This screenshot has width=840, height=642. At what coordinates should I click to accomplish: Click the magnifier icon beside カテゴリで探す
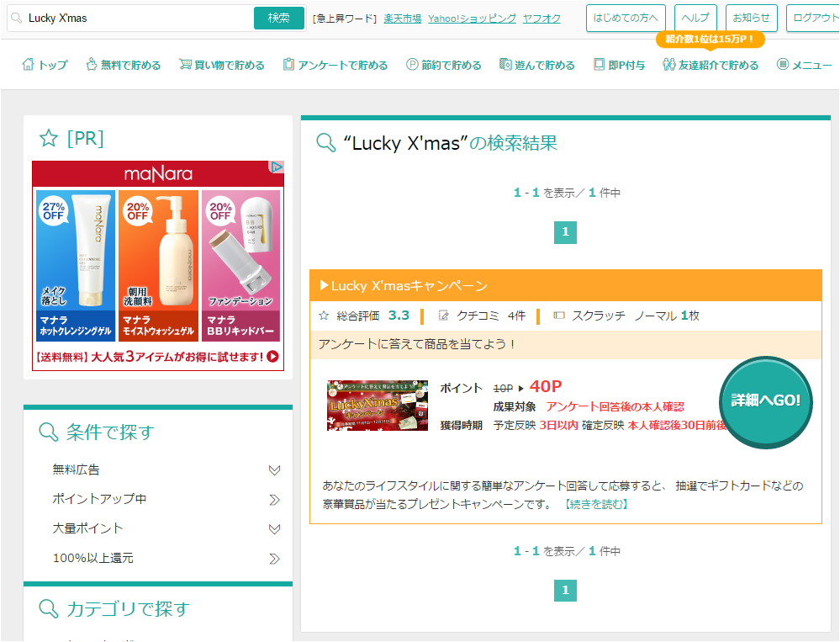point(48,608)
